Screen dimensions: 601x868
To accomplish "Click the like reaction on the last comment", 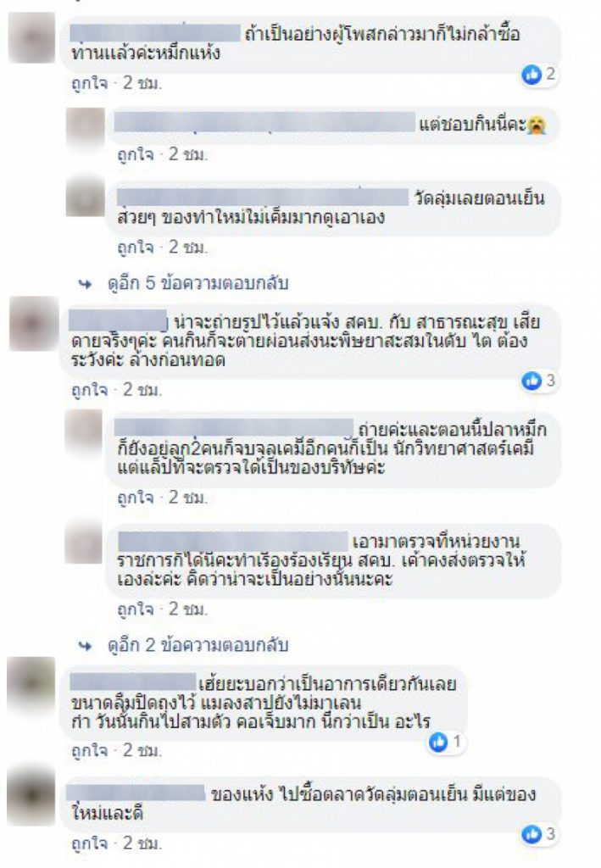I will click(531, 834).
